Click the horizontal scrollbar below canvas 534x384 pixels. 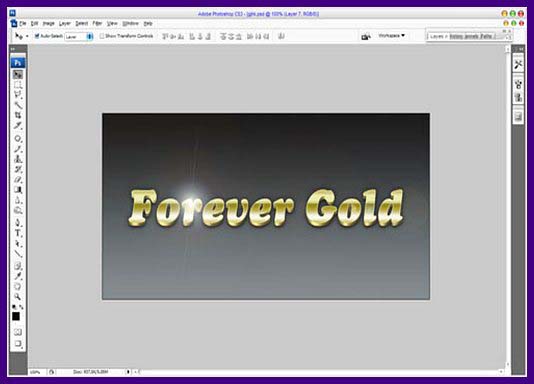click(x=320, y=372)
